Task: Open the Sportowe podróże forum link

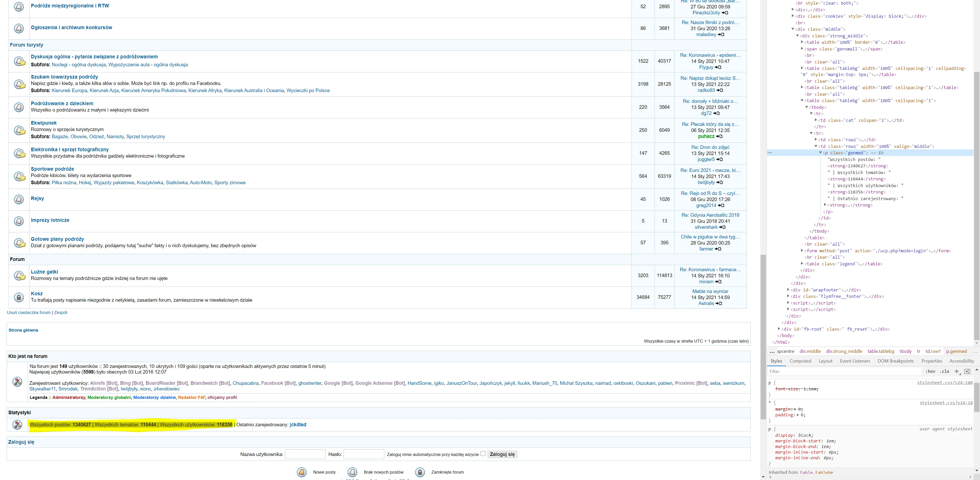Action: tap(52, 169)
